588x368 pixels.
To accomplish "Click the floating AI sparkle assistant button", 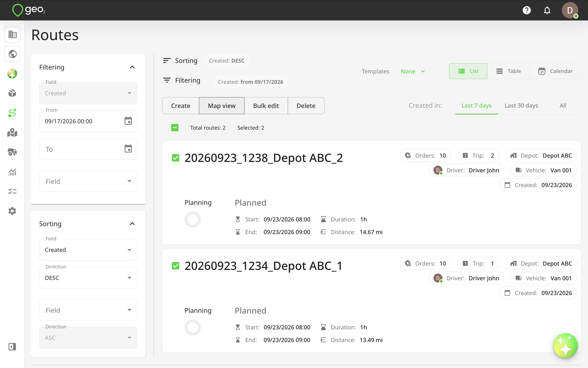I will coord(565,345).
